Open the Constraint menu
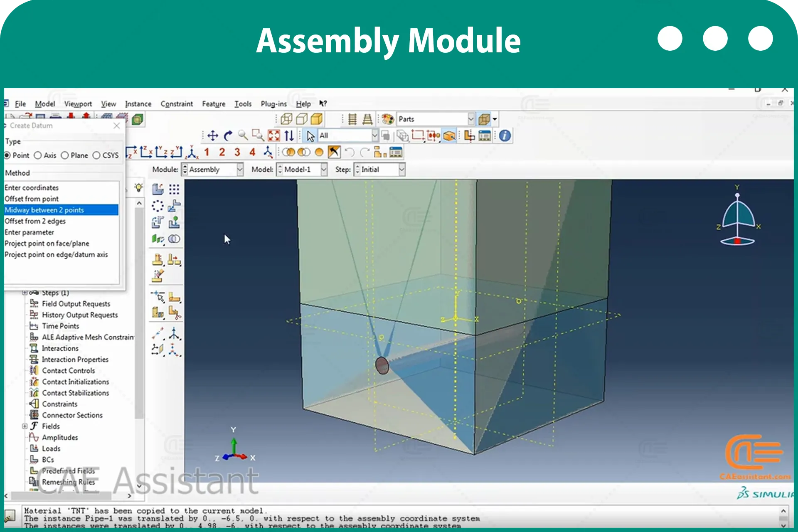Viewport: 798px width, 532px height. (x=177, y=104)
